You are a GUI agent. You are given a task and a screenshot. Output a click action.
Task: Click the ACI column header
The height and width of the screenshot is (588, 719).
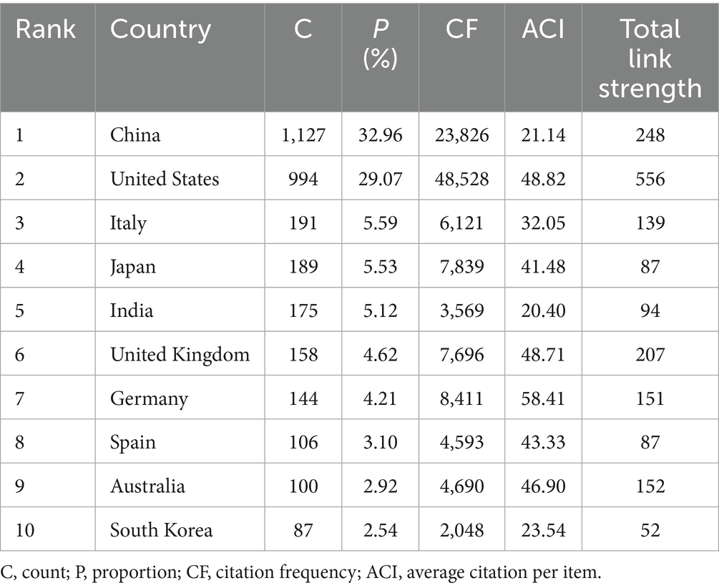point(543,29)
